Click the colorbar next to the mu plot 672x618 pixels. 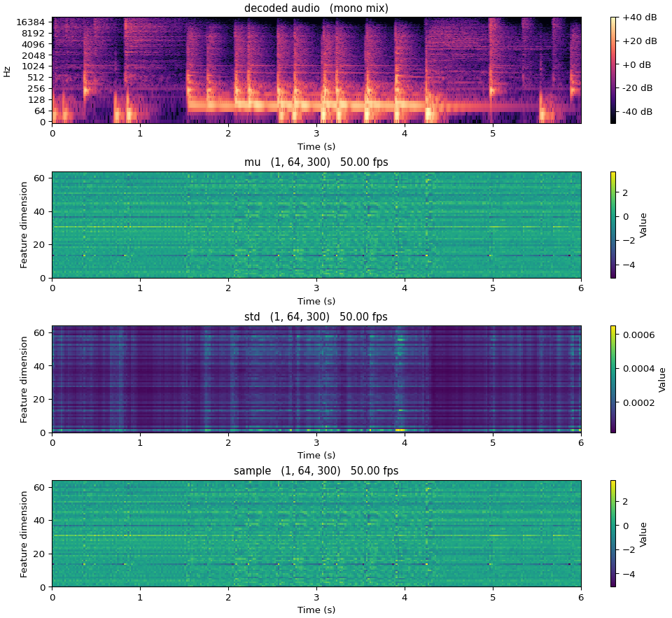(613, 225)
